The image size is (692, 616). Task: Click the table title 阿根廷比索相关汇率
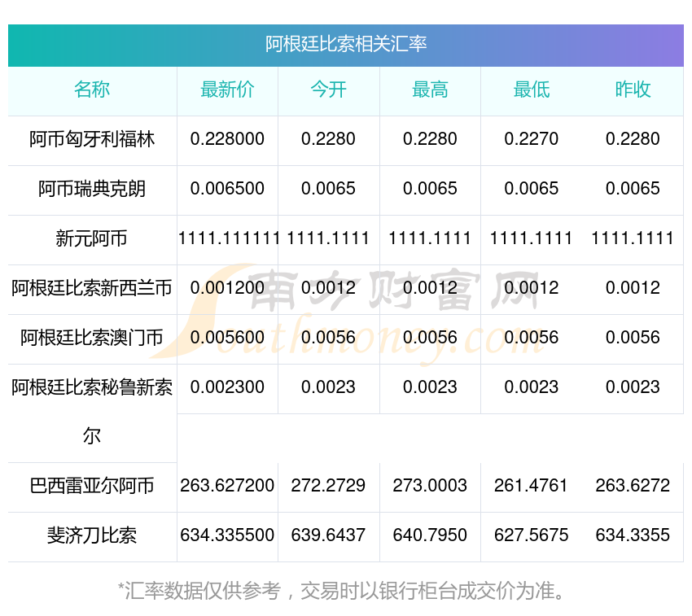346,44
